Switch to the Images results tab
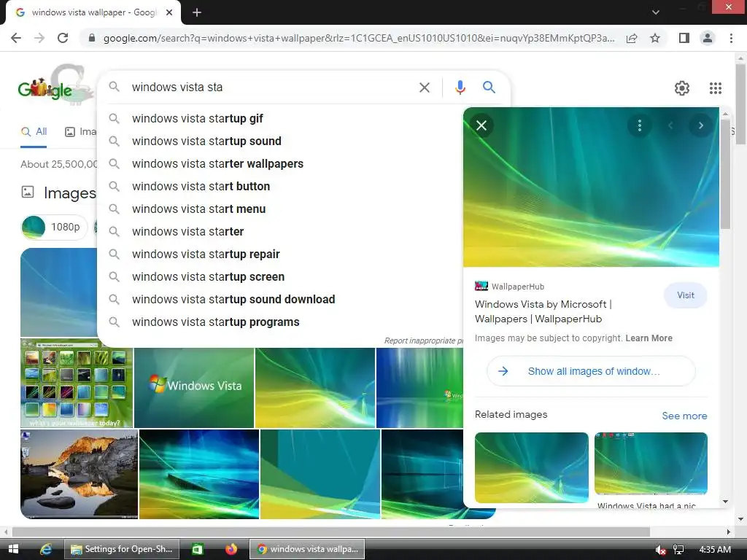This screenshot has width=747, height=560. pos(80,132)
